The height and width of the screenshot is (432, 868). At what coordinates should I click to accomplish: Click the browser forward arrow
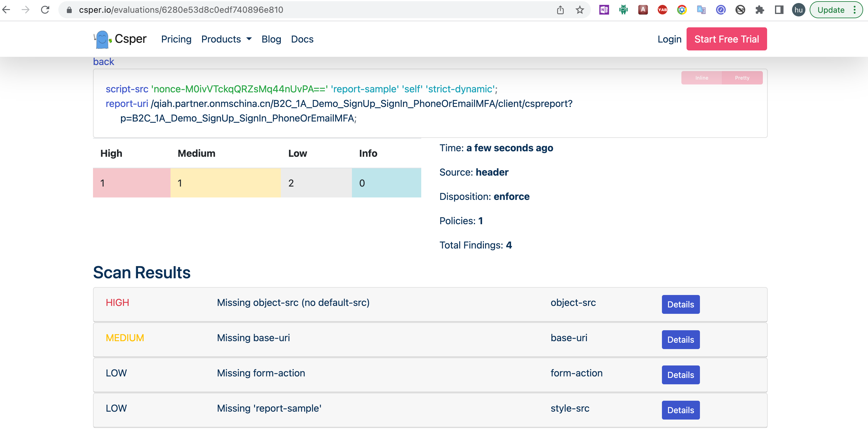(26, 10)
